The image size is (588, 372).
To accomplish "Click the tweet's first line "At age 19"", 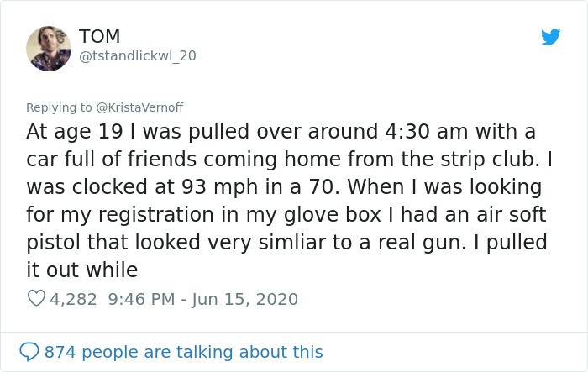I will point(75,132).
